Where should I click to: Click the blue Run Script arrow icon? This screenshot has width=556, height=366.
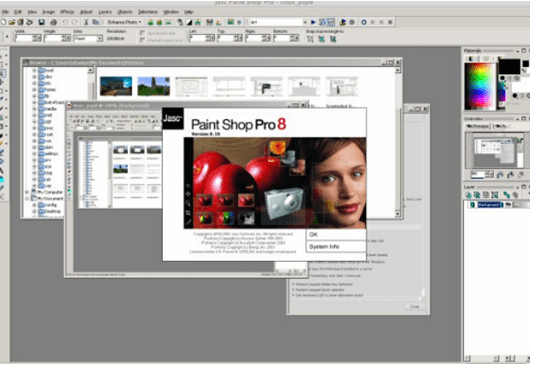coord(313,22)
